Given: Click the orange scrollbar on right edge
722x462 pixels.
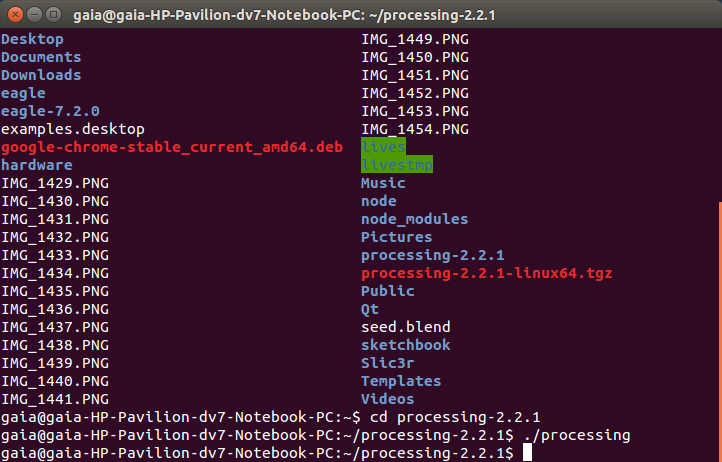Looking at the screenshot, I should [718, 320].
